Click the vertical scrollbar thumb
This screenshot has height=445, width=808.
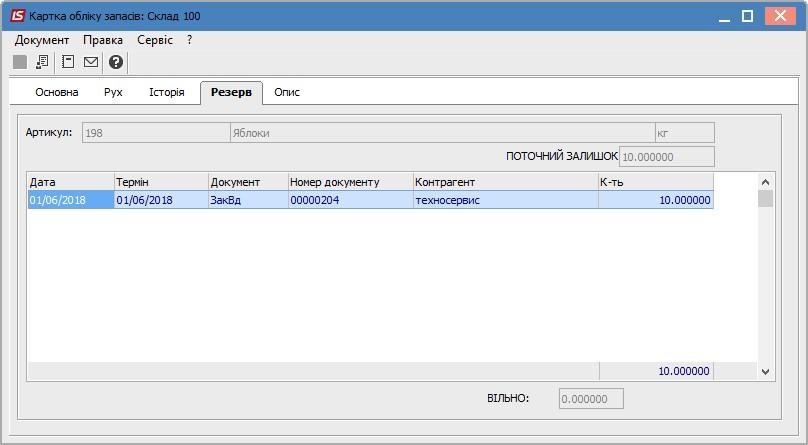coord(765,199)
